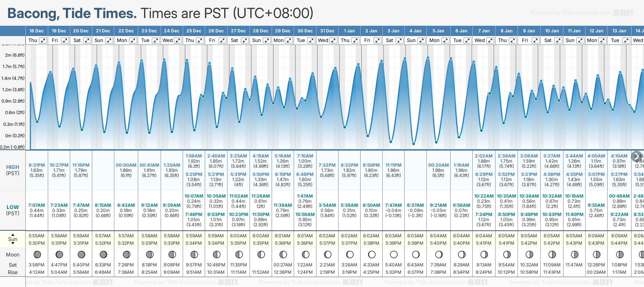Expand the Thu 1 Jan day view
This screenshot has width=644, height=287.
(x=355, y=40)
